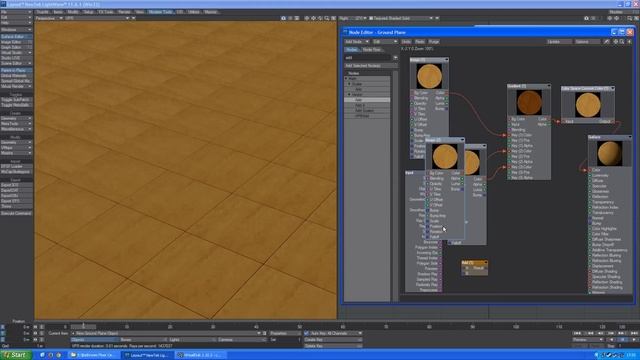Open the Image Editor

16,42
